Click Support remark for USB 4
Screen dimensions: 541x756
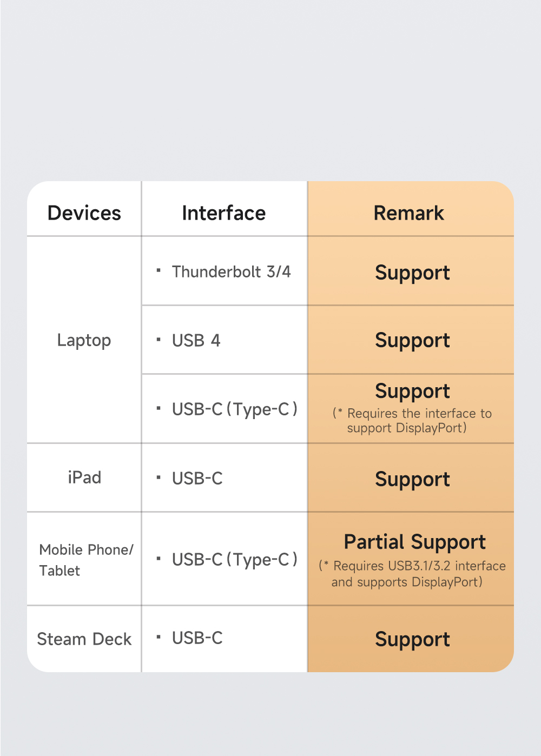click(x=412, y=341)
